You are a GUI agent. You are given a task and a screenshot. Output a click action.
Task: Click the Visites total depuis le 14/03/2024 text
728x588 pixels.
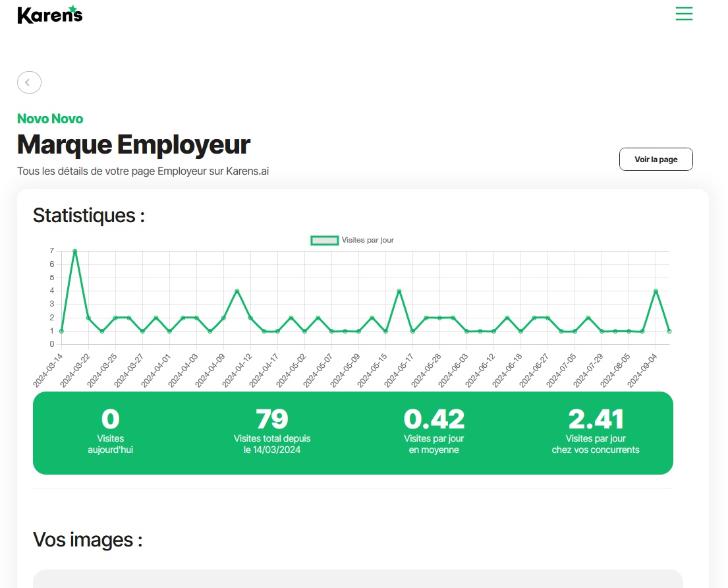click(272, 444)
